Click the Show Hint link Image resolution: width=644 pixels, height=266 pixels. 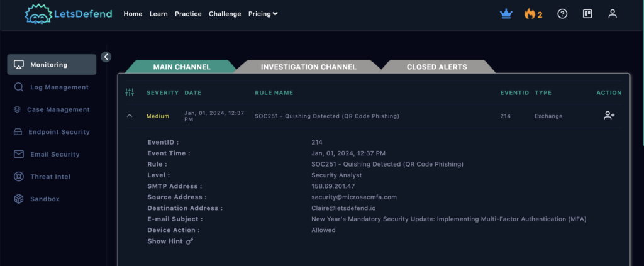(x=165, y=241)
